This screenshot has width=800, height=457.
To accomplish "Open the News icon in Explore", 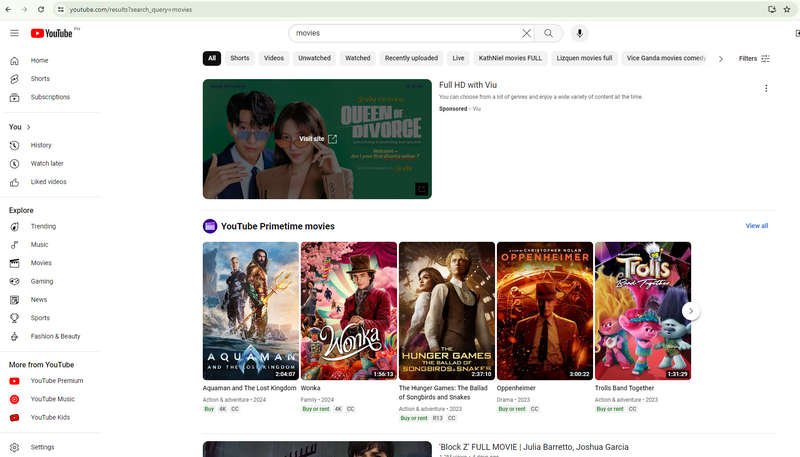I will coord(14,300).
